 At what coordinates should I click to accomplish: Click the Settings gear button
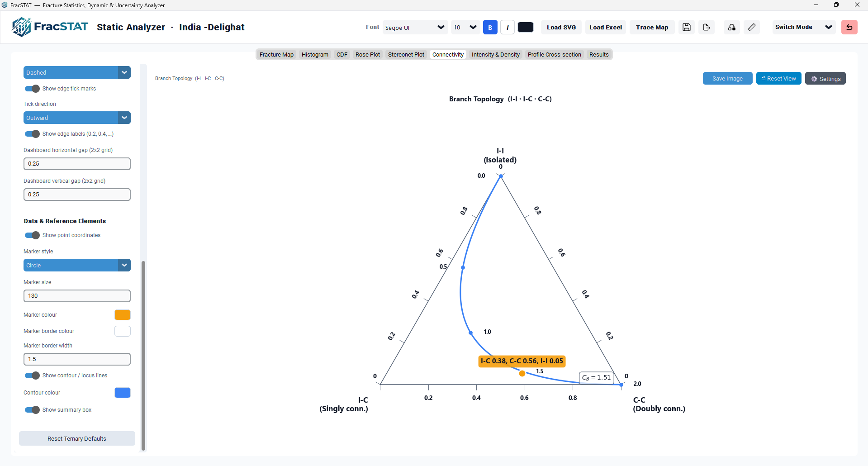click(825, 78)
